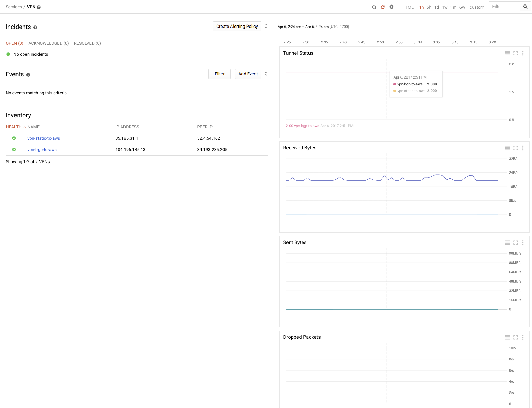The width and height of the screenshot is (532, 408).
Task: Click the 'No open incidents' status text
Action: 31,54
